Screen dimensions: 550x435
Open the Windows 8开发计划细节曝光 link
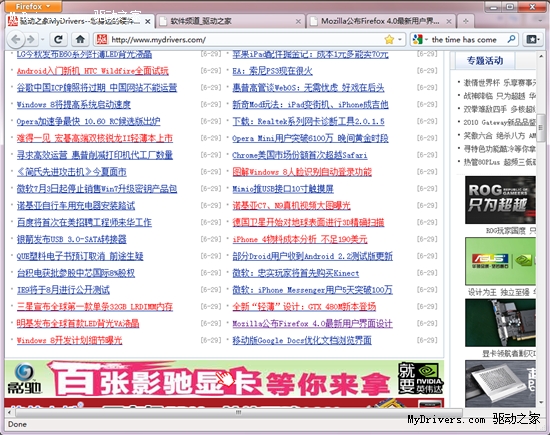tap(69, 340)
